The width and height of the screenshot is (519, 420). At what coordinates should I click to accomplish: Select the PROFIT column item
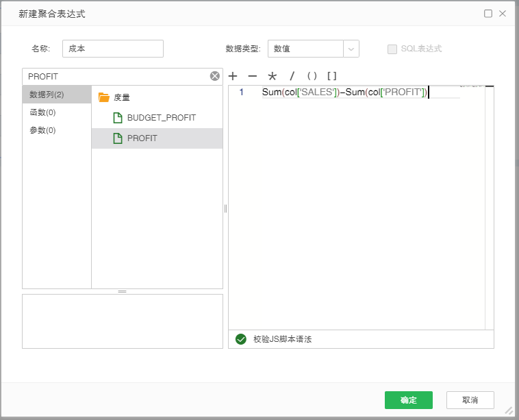(x=157, y=138)
